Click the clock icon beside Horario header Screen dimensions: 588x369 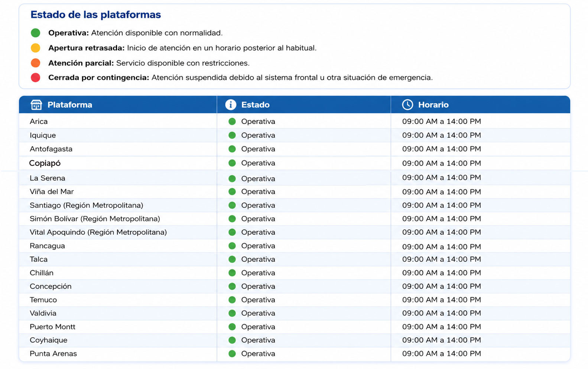407,105
